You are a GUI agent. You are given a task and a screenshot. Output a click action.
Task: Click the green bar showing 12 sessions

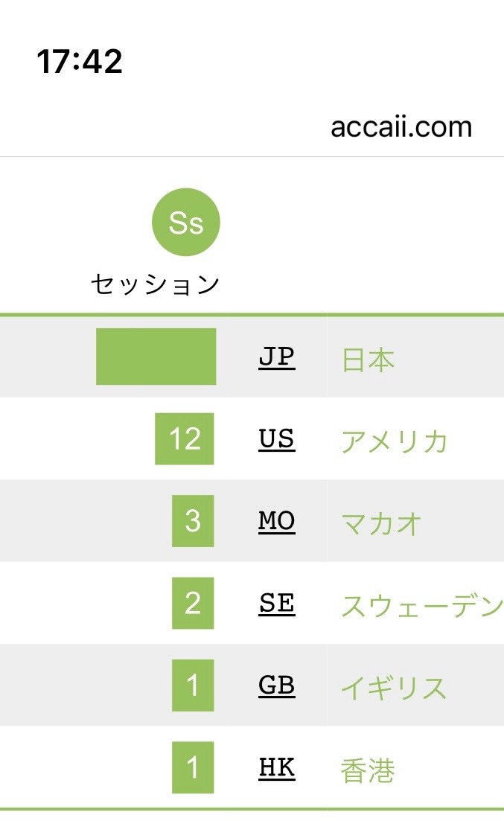pyautogui.click(x=185, y=438)
